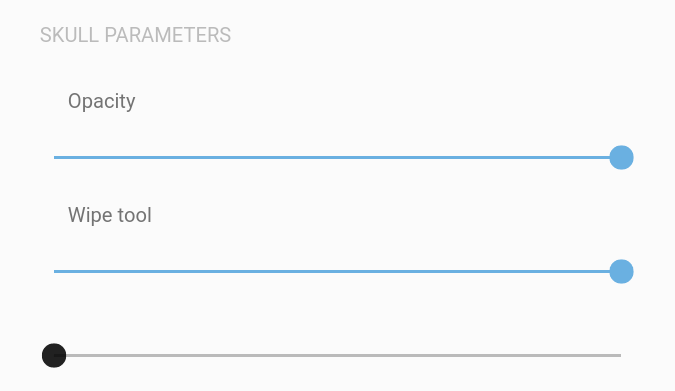
Task: Click the Opacity slider's blue handle
Action: [621, 158]
